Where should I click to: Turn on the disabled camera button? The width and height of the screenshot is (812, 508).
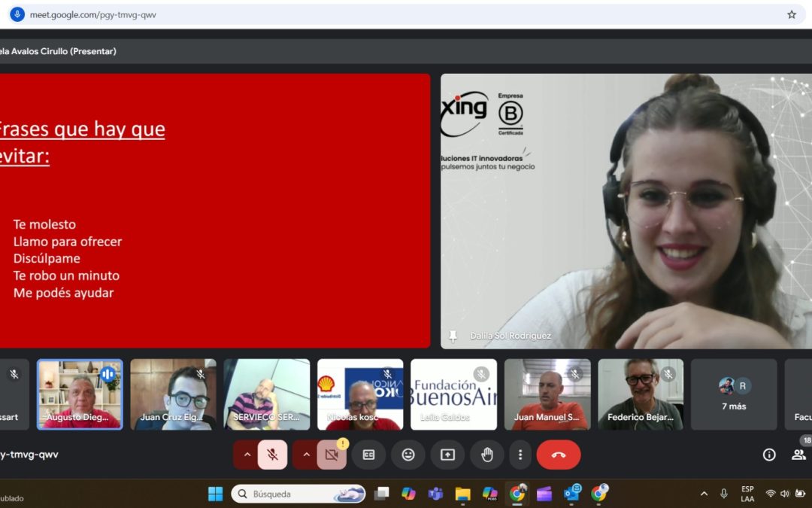(x=331, y=455)
